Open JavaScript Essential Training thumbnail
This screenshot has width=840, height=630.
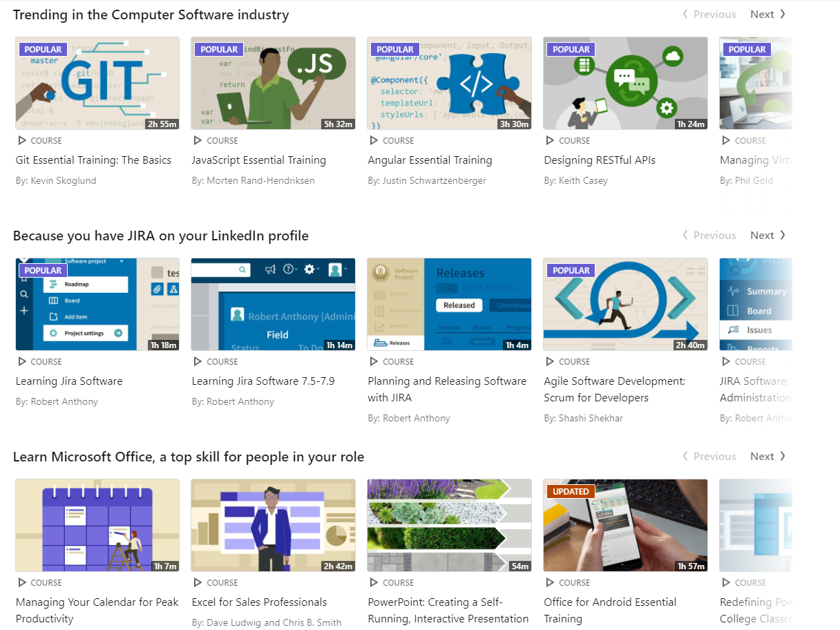[x=274, y=84]
